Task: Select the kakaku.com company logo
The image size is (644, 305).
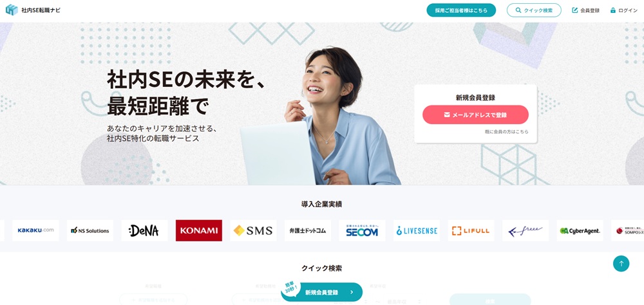Action: pyautogui.click(x=35, y=231)
